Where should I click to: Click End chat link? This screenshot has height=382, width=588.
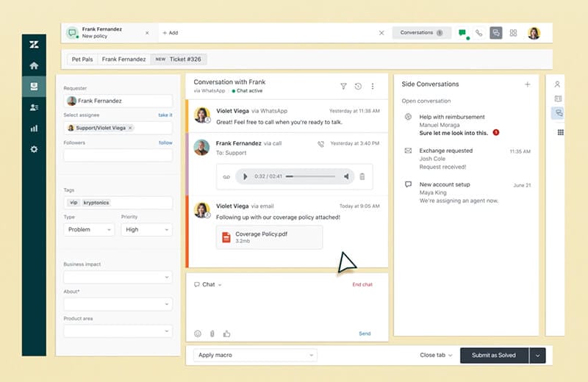(362, 284)
